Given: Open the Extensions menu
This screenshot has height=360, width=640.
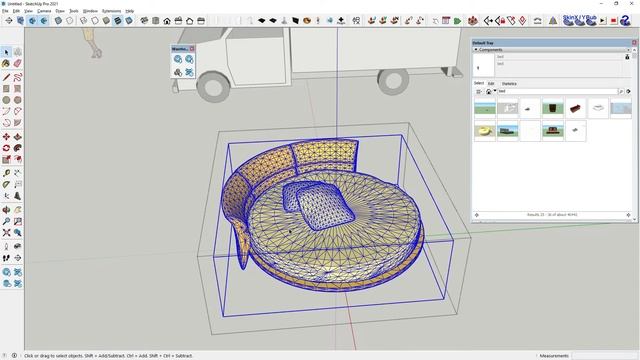Looking at the screenshot, I should (111, 11).
